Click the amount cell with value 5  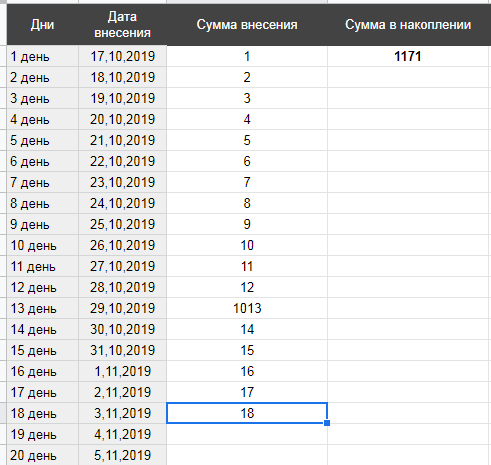point(247,140)
